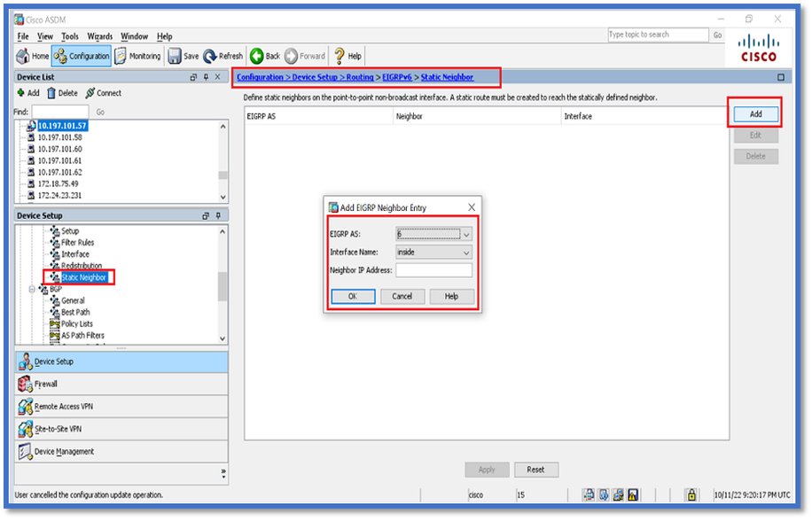
Task: Pin the Device Setup panel
Action: [218, 215]
